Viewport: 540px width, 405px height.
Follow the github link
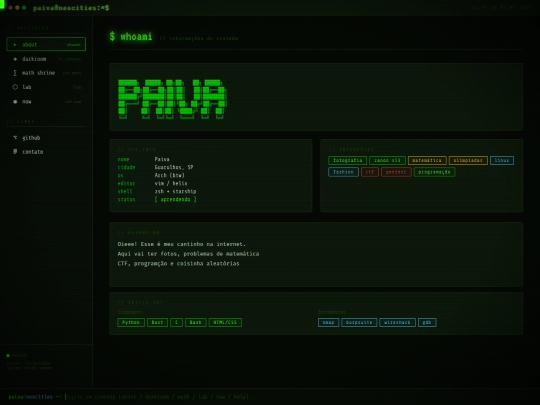pos(46,138)
